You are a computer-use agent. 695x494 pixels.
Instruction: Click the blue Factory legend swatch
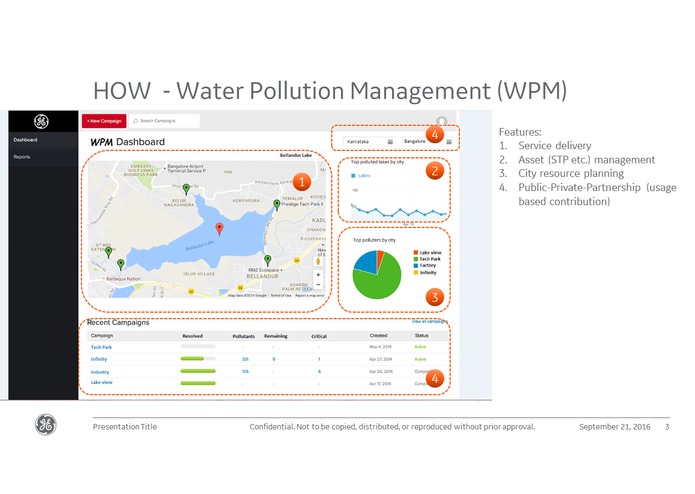point(416,266)
